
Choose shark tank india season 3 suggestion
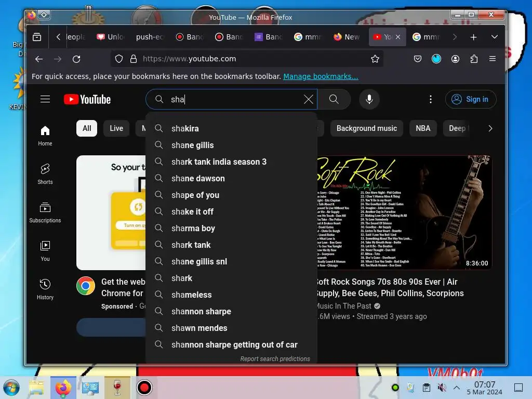click(231, 162)
